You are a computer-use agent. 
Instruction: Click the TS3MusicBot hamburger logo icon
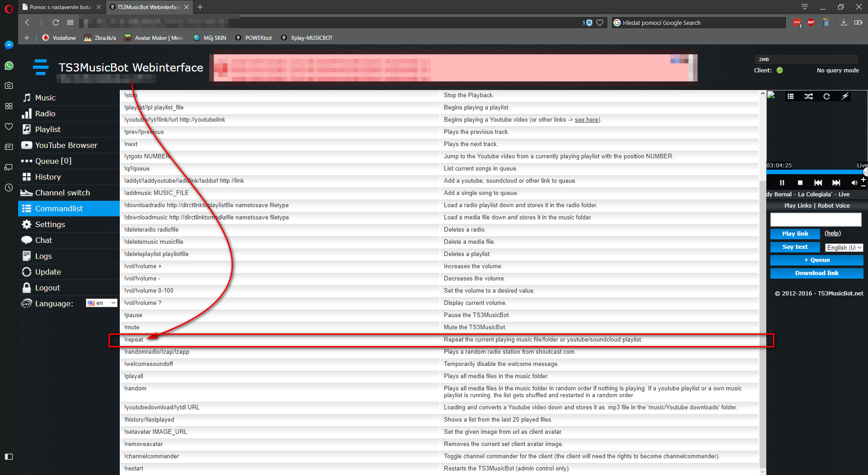pos(41,67)
